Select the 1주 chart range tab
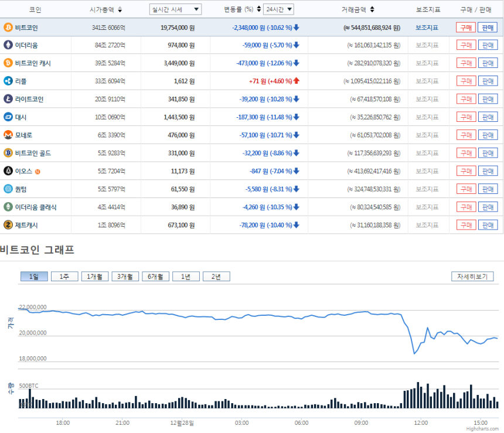Viewport: 504px width, 433px height. (64, 277)
